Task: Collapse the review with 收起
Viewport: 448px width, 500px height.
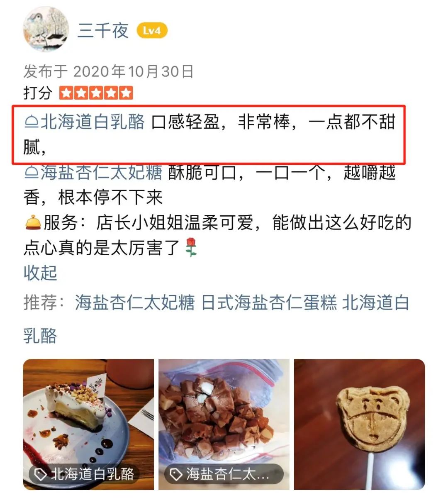Action: [x=40, y=273]
